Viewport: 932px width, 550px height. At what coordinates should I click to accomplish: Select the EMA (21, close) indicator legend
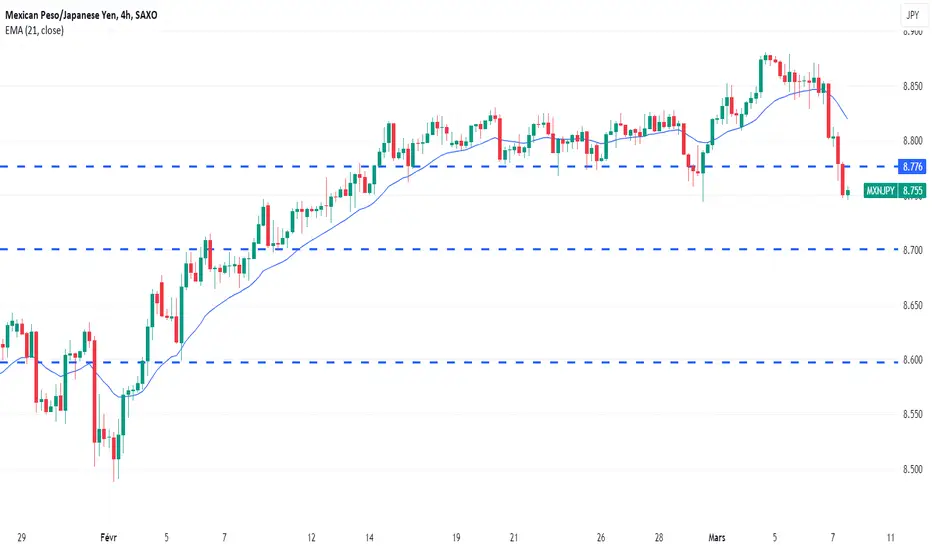pyautogui.click(x=34, y=30)
